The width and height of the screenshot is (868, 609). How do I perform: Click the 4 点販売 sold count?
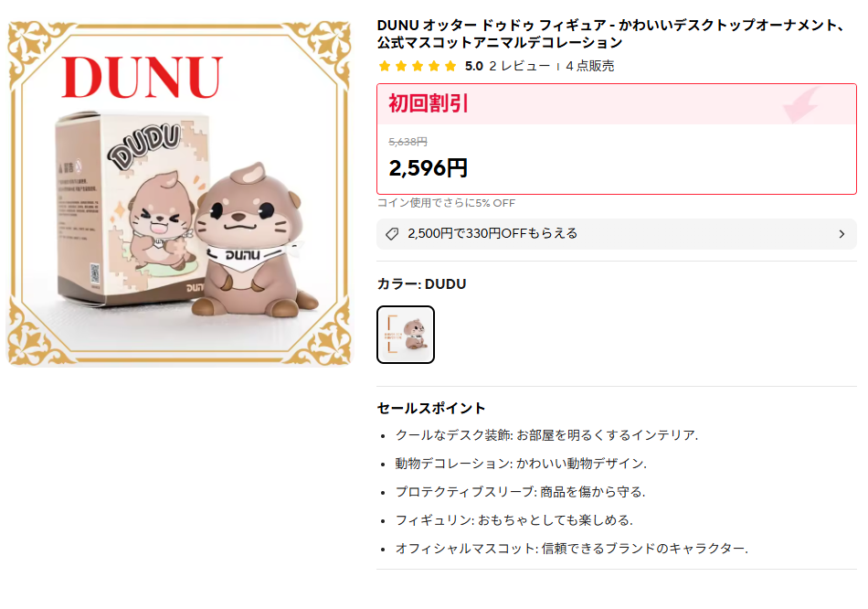[590, 66]
